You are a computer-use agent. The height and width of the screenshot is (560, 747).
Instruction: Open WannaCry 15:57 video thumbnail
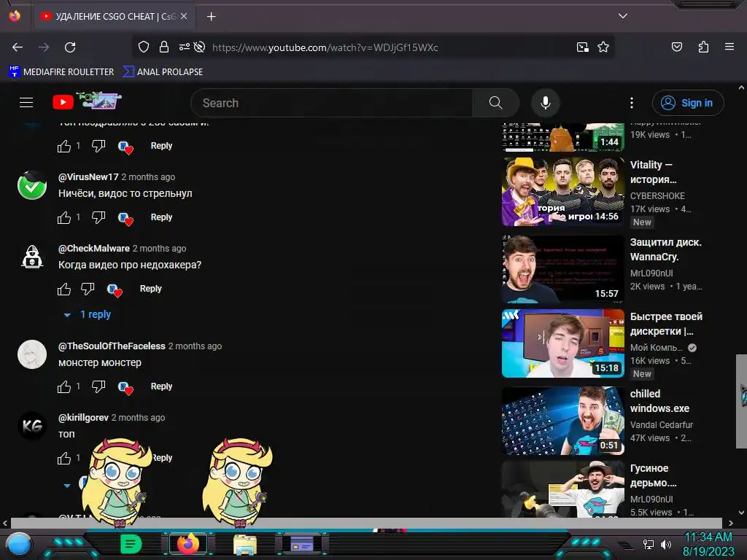(563, 269)
